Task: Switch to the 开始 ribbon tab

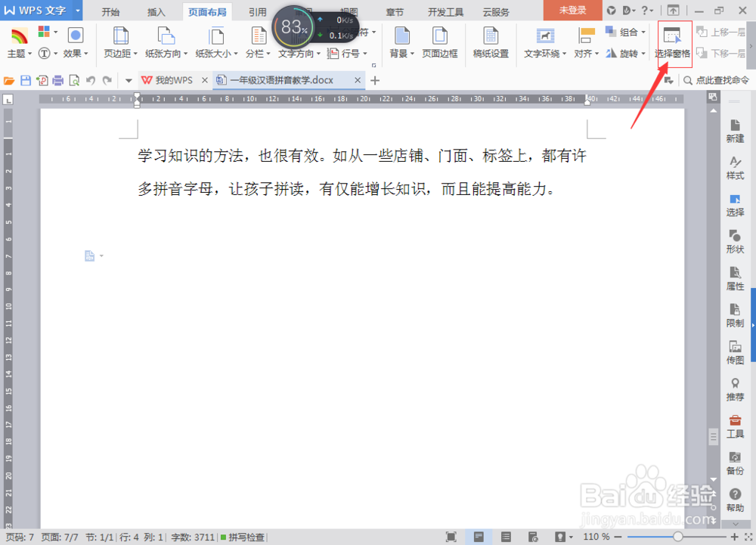Action: click(x=110, y=11)
